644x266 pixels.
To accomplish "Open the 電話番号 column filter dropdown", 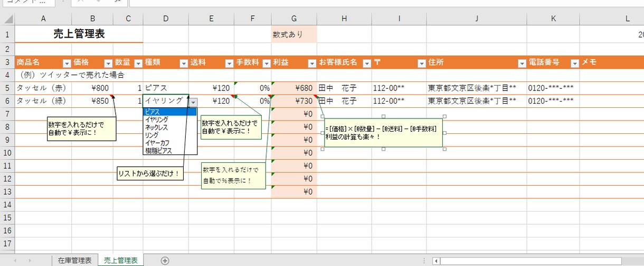I will 574,63.
